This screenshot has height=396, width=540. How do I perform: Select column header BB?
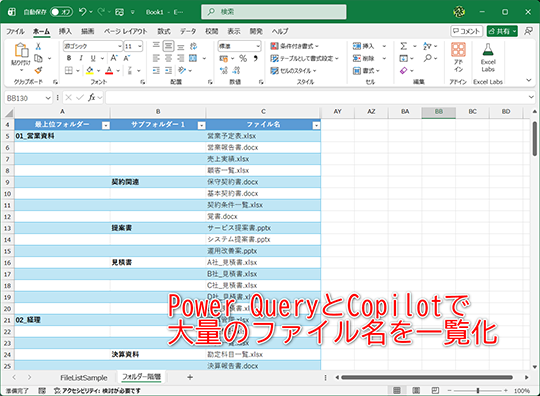tap(438, 112)
